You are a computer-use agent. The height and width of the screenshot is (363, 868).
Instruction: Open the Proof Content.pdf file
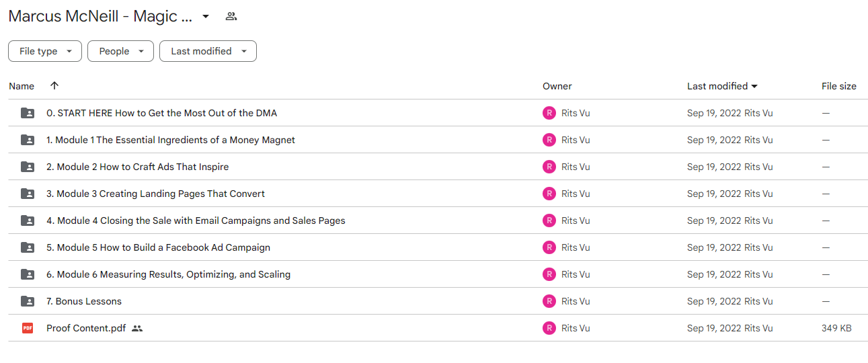(x=86, y=328)
